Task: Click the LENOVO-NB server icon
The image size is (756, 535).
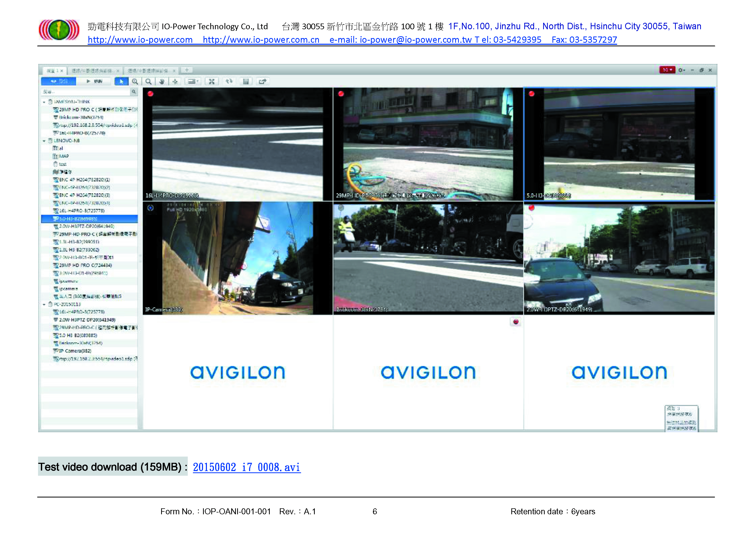Action: [50, 141]
